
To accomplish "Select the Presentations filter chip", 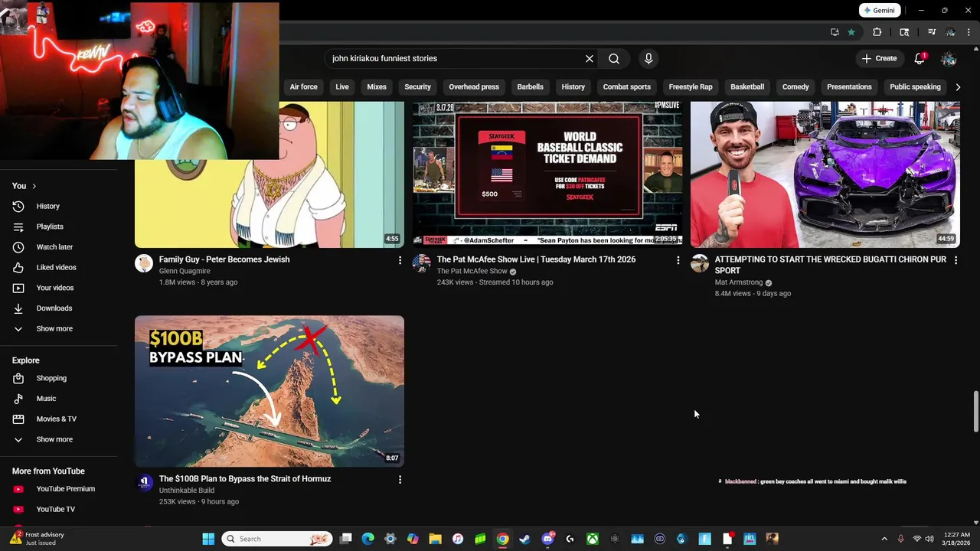I will 849,87.
